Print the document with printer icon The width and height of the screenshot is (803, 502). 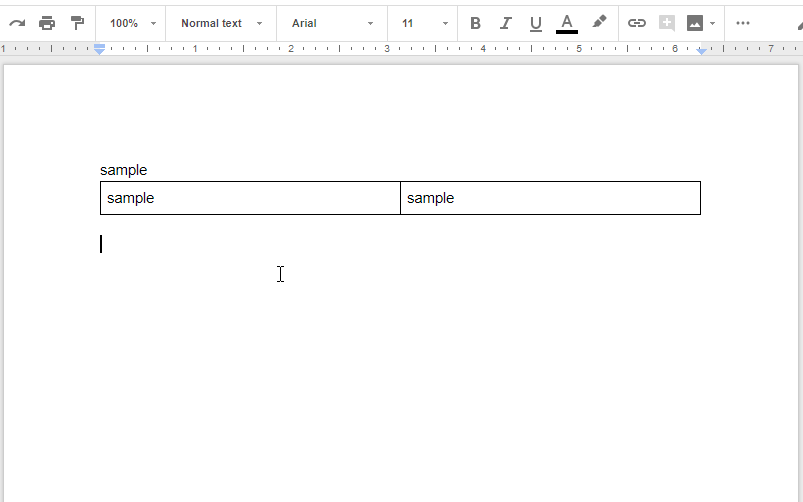47,23
